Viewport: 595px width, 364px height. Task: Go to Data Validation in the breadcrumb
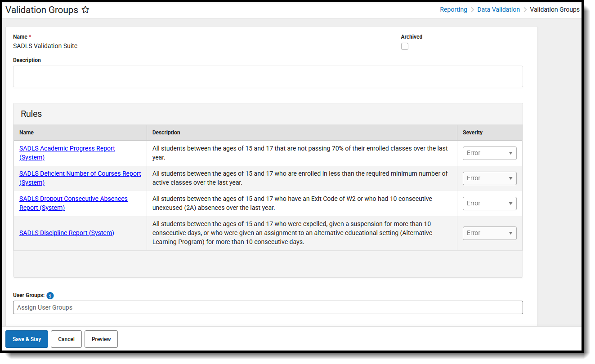click(498, 9)
